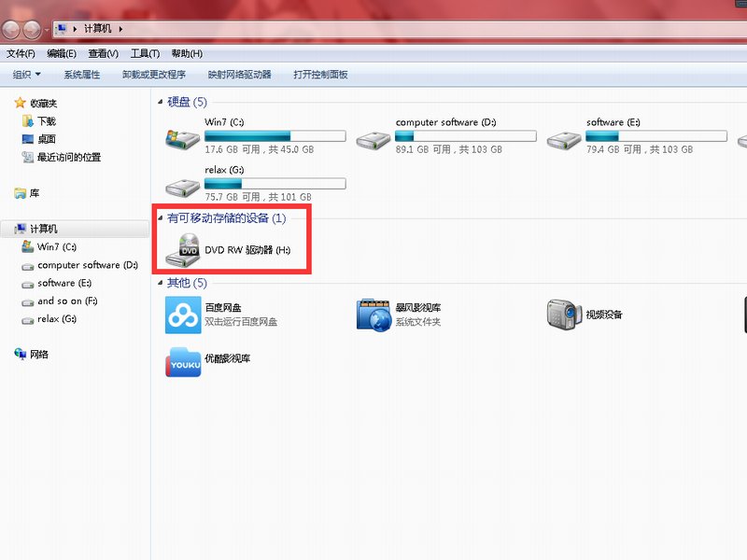Screen dimensions: 747x560
Task: Click the 映射网络驱动器 toolbar button
Action: tap(239, 75)
